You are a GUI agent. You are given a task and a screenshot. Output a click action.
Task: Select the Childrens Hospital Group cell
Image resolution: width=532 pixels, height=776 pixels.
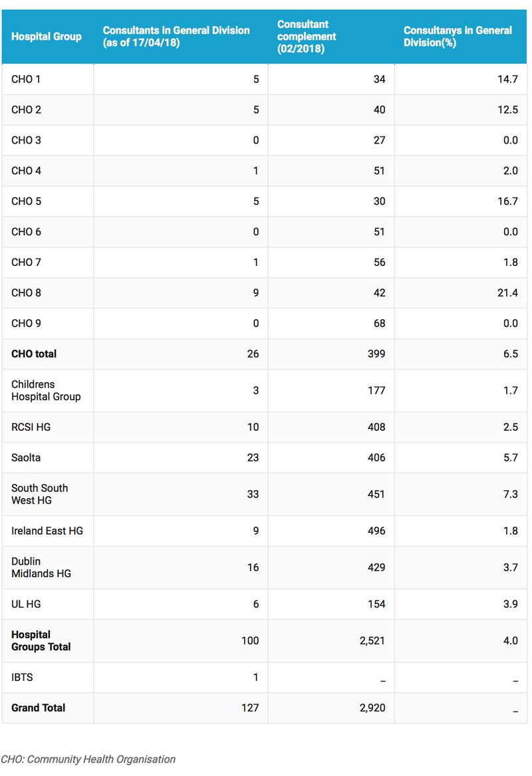(46, 390)
